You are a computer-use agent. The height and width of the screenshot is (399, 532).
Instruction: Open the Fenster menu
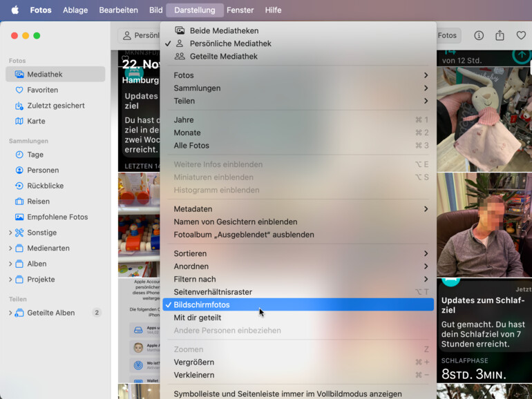[x=240, y=10]
